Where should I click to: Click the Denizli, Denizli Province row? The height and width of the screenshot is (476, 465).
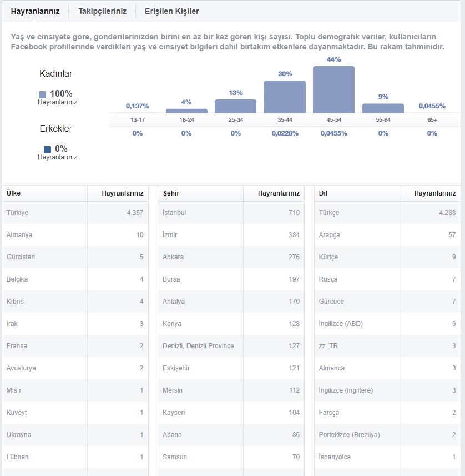pyautogui.click(x=231, y=346)
